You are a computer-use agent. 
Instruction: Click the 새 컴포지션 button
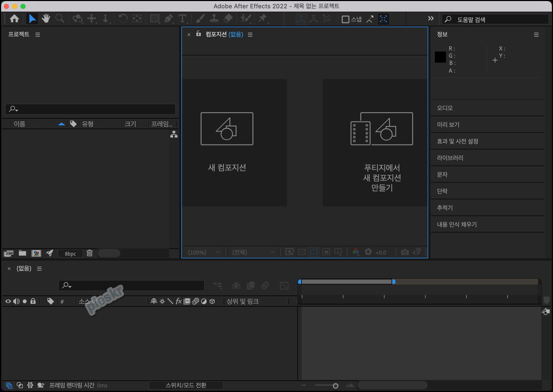pos(227,143)
